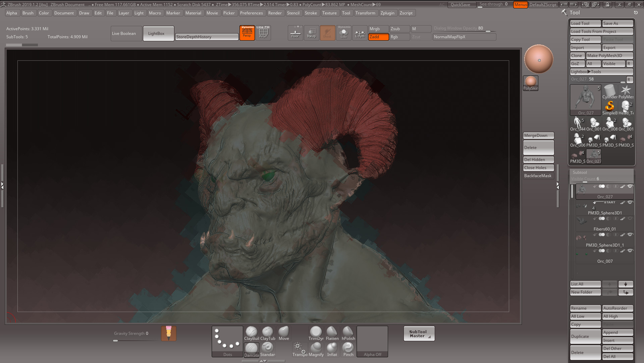The width and height of the screenshot is (644, 363).
Task: Select the Orc_044 tool thumbnail
Action: point(578,123)
